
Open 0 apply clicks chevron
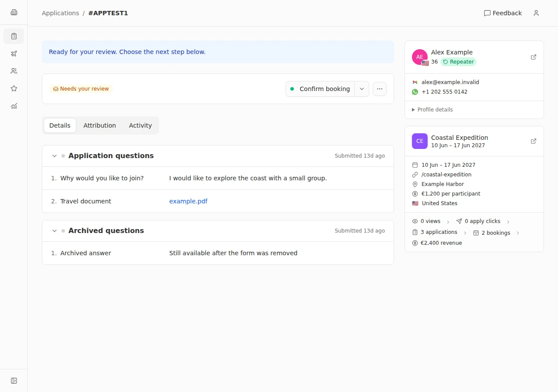point(508,222)
